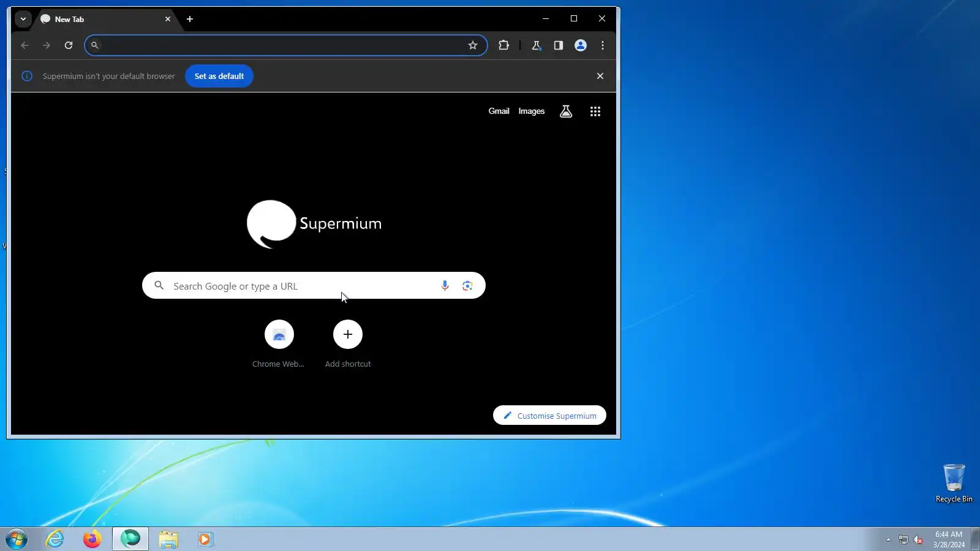Select the New Tab tab
This screenshot has height=551, width=980.
[x=105, y=19]
